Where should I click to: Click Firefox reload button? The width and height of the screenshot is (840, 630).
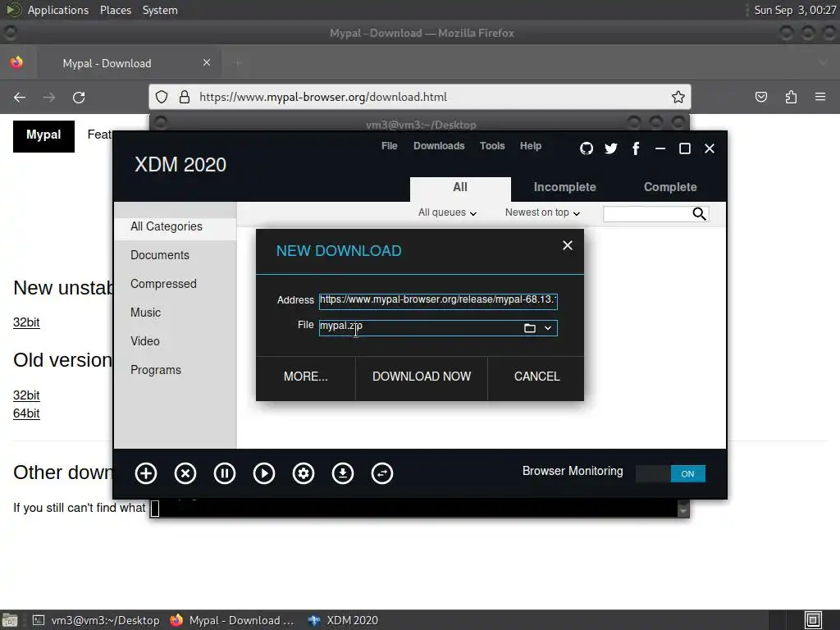79,98
